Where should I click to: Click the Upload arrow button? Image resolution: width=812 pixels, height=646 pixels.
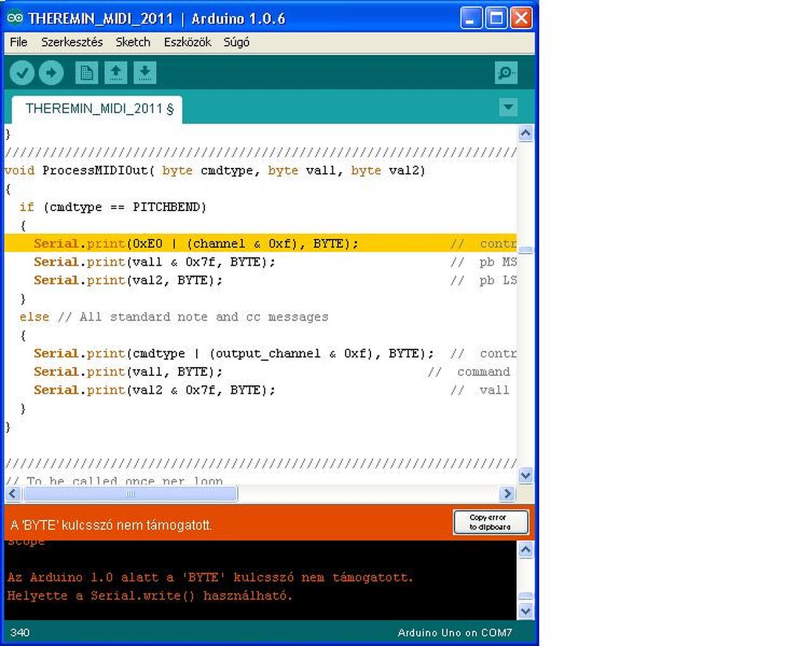point(51,73)
